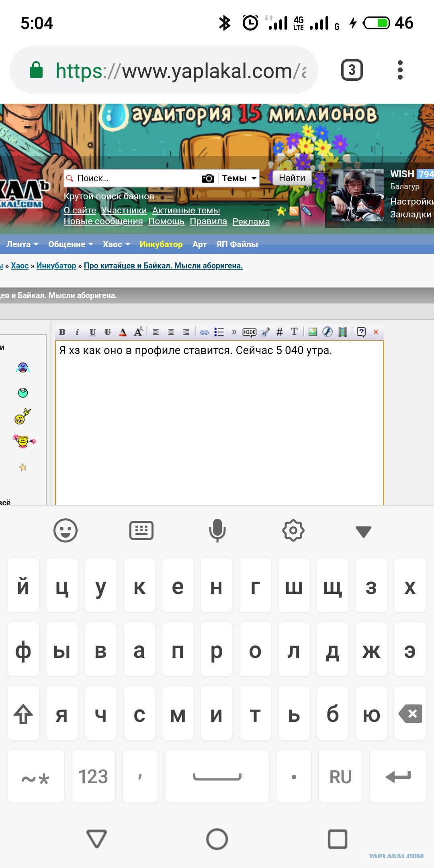This screenshot has height=868, width=434.
Task: Insert Flash content
Action: point(328,332)
